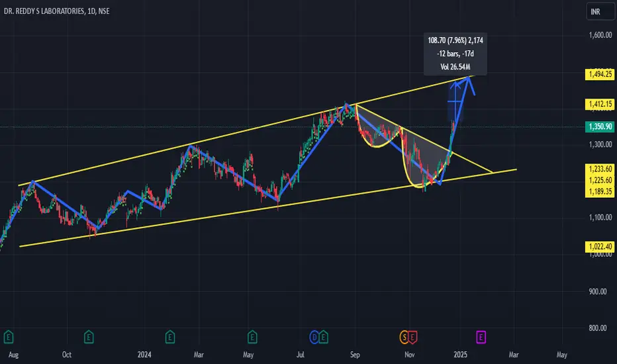This screenshot has width=617, height=364.
Task: Click the 108.70 (7.96%) measurement readout
Action: click(455, 40)
